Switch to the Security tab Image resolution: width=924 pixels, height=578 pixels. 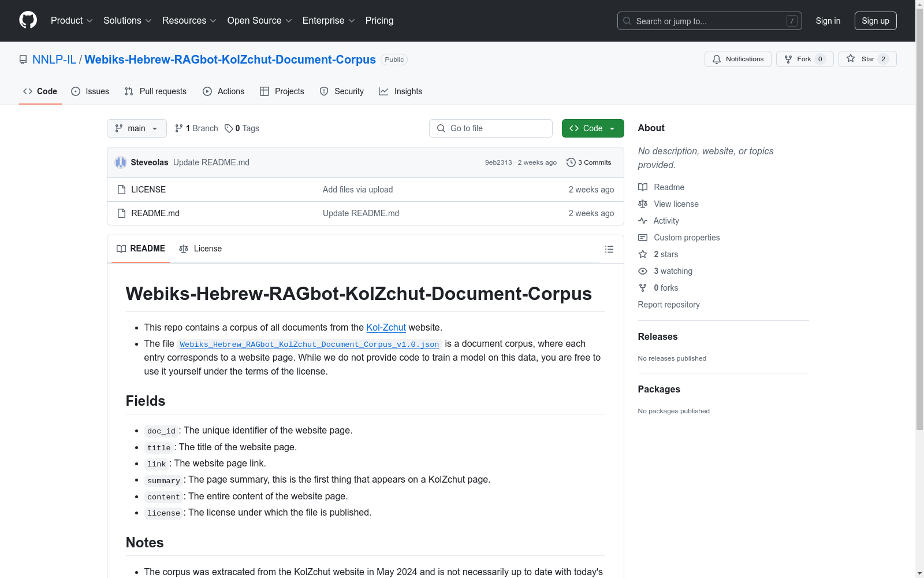coord(342,91)
